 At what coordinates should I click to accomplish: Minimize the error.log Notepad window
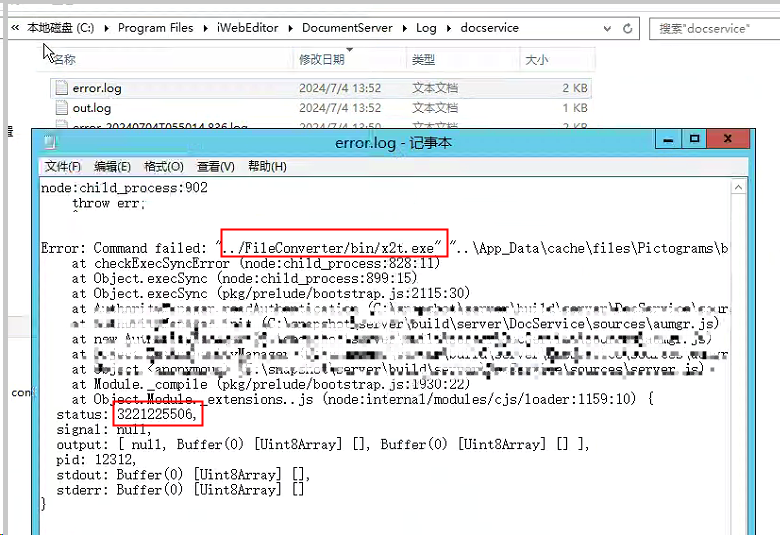pos(668,139)
